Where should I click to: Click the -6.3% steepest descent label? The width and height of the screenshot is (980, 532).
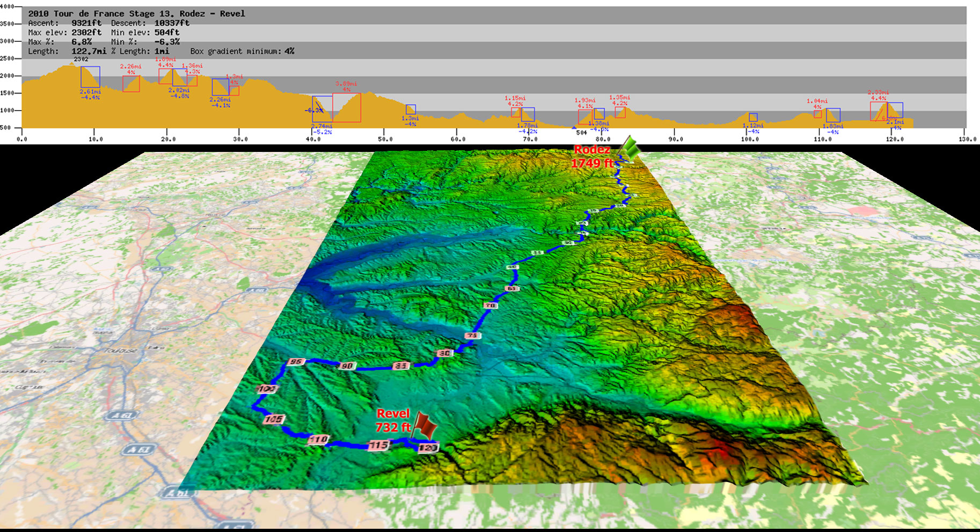(314, 110)
